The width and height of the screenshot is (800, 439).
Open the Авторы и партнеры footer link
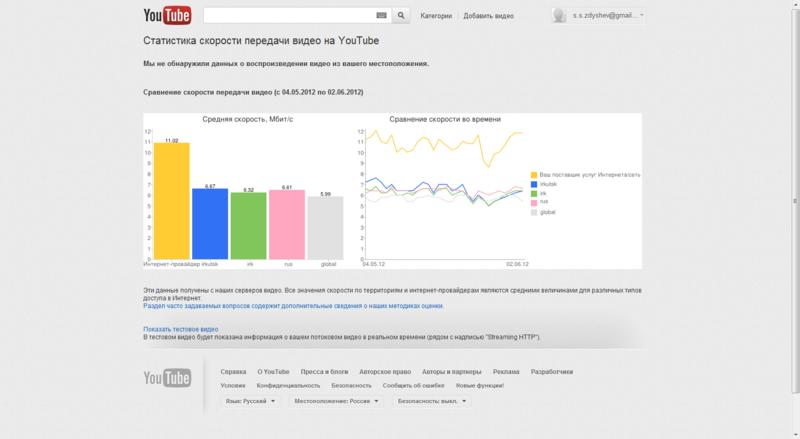(452, 372)
